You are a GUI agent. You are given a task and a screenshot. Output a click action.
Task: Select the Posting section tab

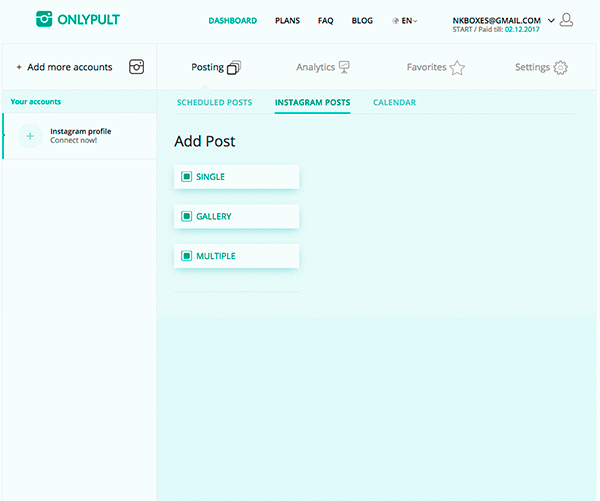[216, 67]
